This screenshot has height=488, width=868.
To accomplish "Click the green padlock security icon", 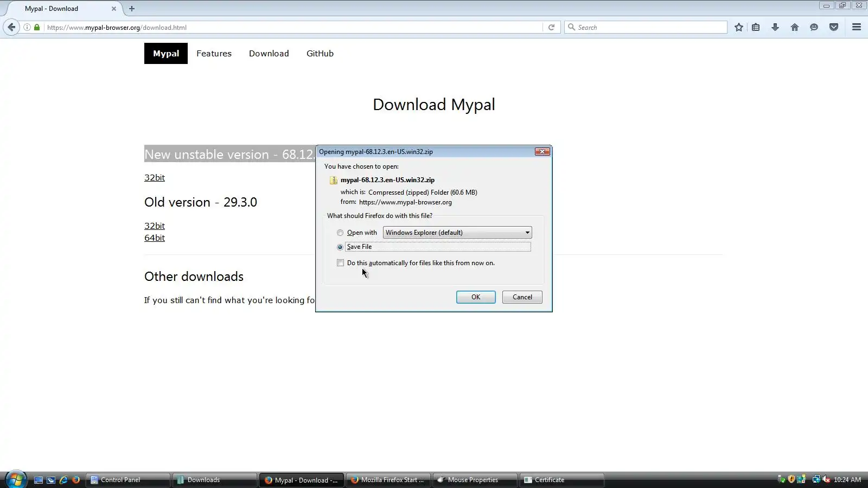I will [37, 27].
